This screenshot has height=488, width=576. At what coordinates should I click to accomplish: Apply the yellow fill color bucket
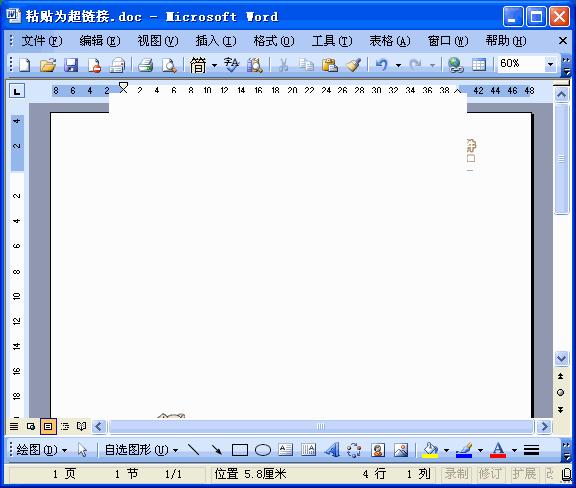tap(430, 449)
